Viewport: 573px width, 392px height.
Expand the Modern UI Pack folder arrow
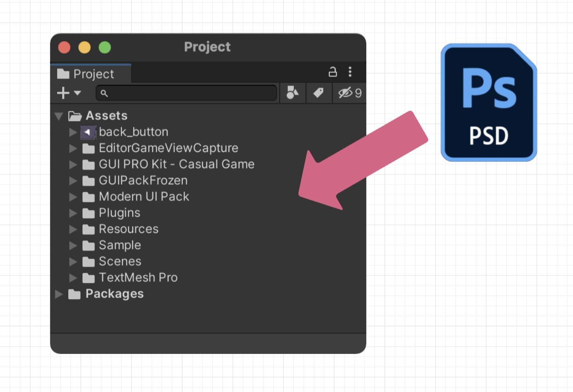click(73, 197)
